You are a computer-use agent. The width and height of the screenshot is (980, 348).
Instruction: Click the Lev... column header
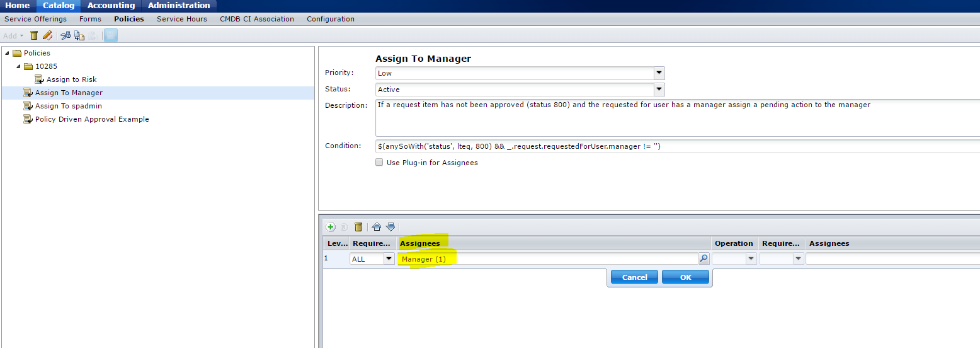pyautogui.click(x=337, y=243)
